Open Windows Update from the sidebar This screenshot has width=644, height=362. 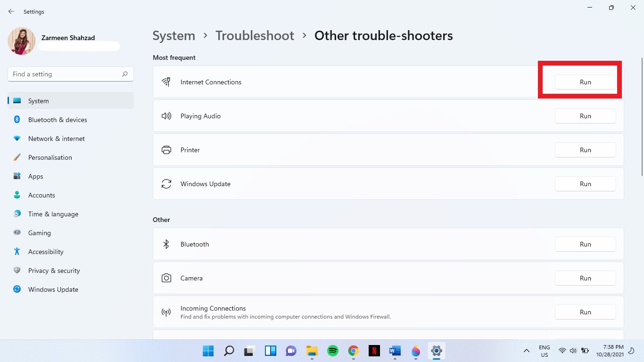coord(53,289)
